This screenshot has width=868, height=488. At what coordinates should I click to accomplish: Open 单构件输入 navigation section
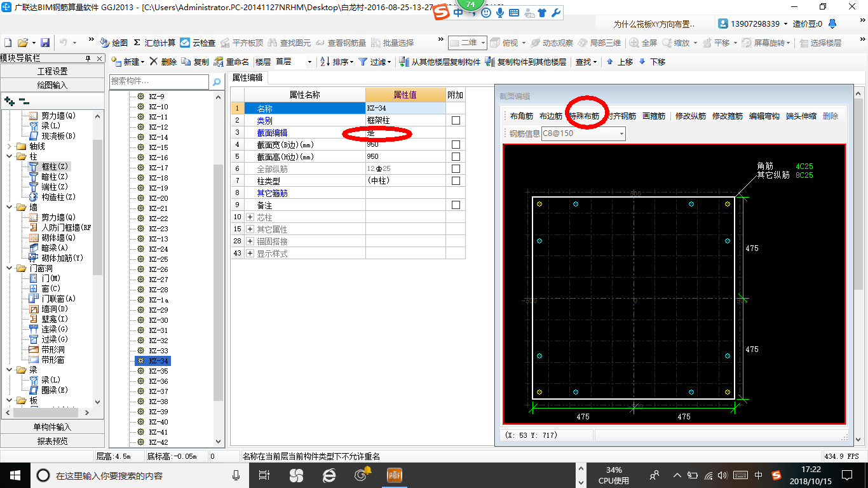(52, 427)
